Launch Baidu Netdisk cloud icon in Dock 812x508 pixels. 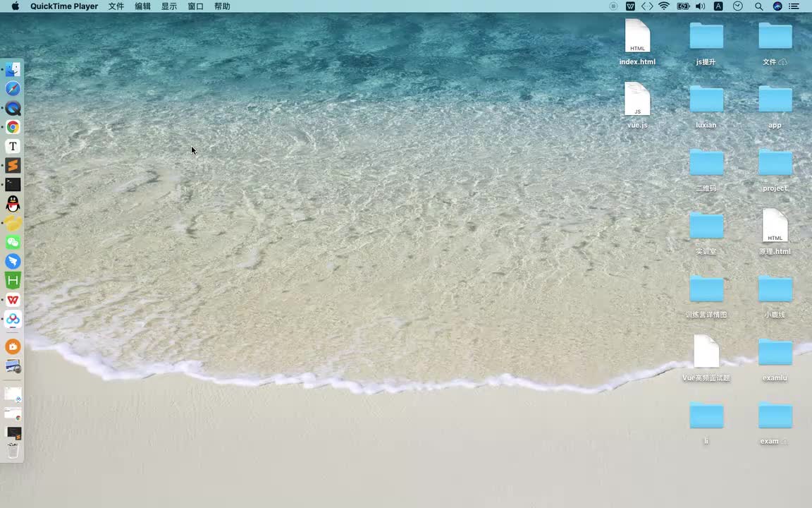(13, 319)
